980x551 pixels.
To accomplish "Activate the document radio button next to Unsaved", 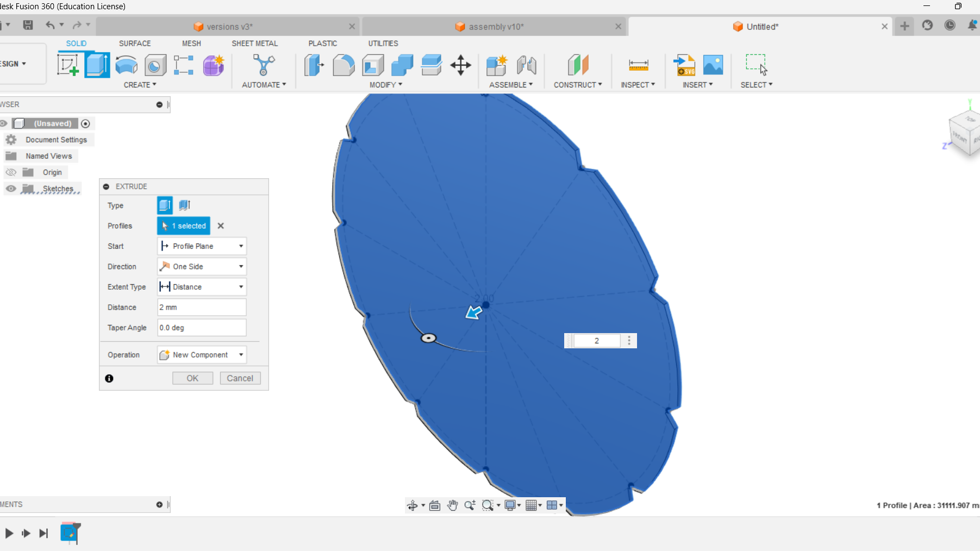I will pyautogui.click(x=86, y=123).
